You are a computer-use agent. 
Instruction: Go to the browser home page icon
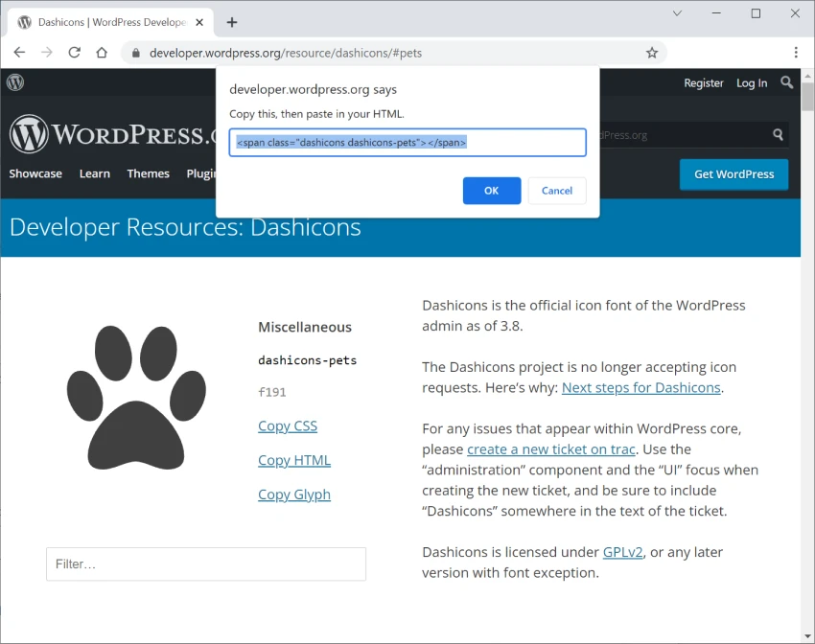click(x=102, y=53)
